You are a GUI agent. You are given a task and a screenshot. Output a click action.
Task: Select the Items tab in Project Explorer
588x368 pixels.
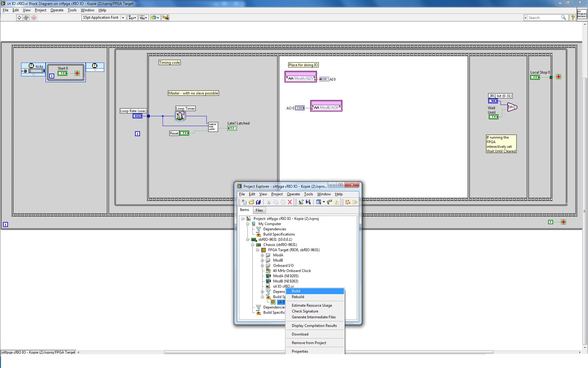coord(244,210)
